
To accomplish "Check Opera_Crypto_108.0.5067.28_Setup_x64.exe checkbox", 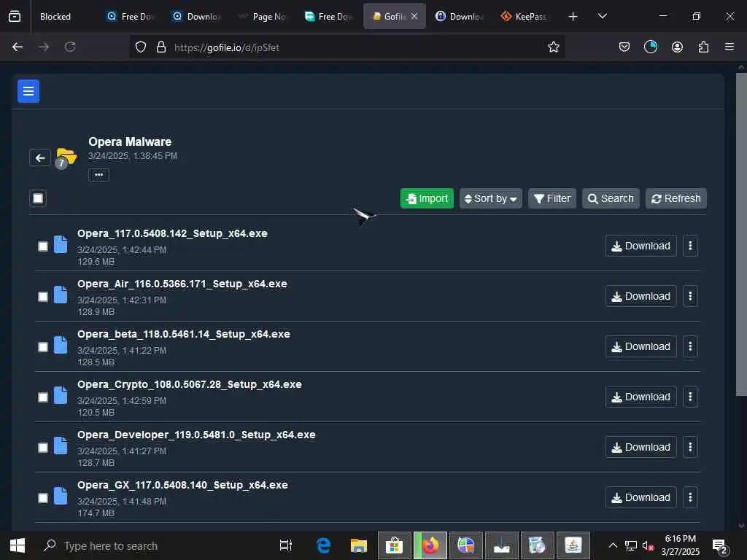I will 43,397.
